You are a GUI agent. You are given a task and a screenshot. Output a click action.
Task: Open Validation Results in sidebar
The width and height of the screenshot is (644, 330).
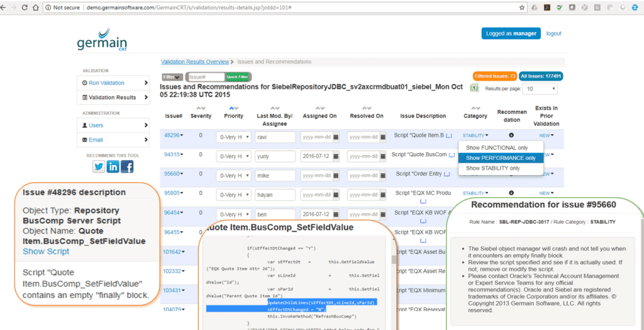(113, 98)
